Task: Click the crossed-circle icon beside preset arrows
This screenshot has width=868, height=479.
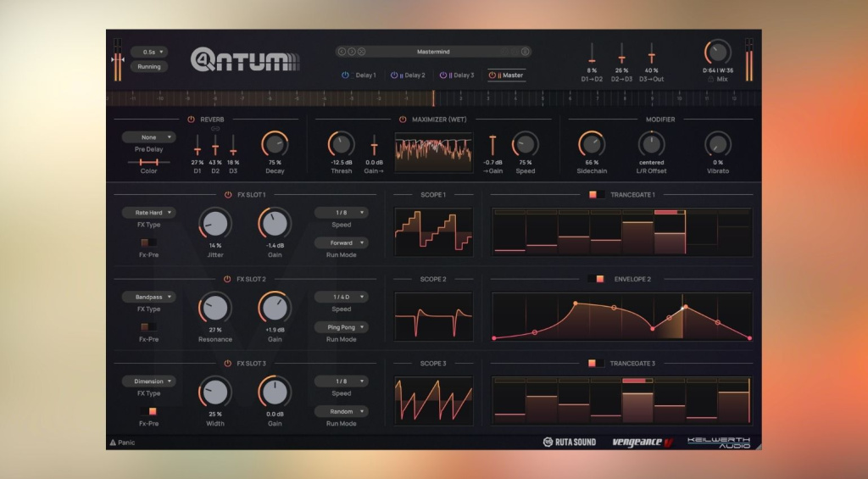Action: coord(361,52)
